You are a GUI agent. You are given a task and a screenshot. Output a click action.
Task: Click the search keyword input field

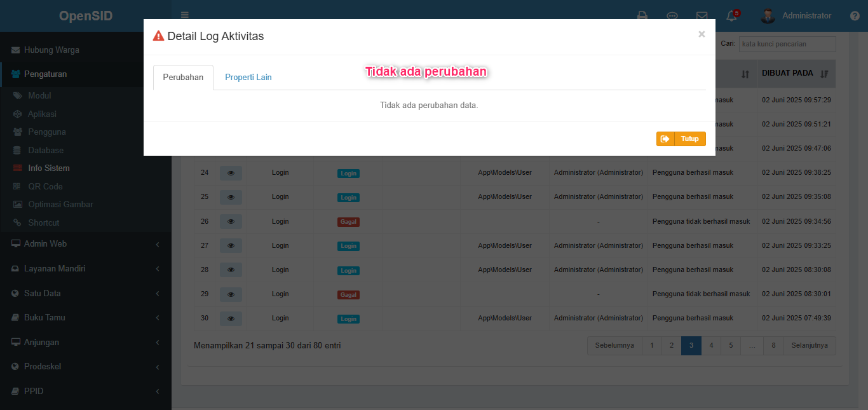(x=787, y=44)
